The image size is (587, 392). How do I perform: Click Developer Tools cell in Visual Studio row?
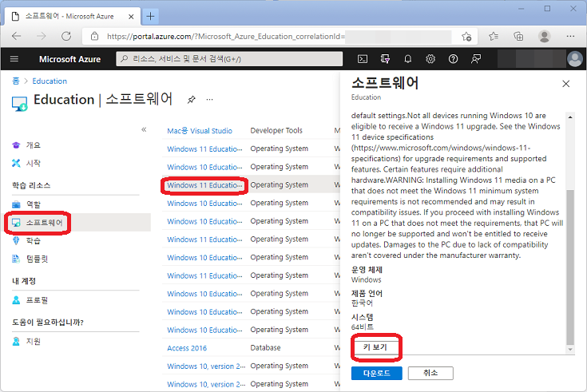tap(276, 130)
